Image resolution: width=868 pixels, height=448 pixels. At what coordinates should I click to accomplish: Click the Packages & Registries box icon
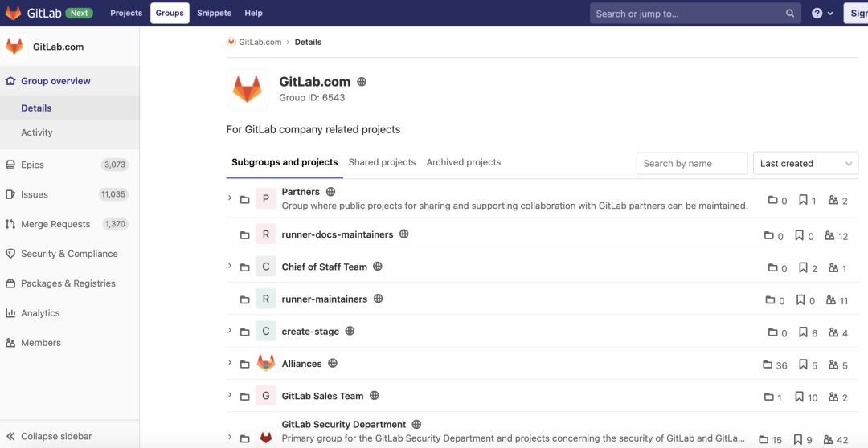pos(10,283)
